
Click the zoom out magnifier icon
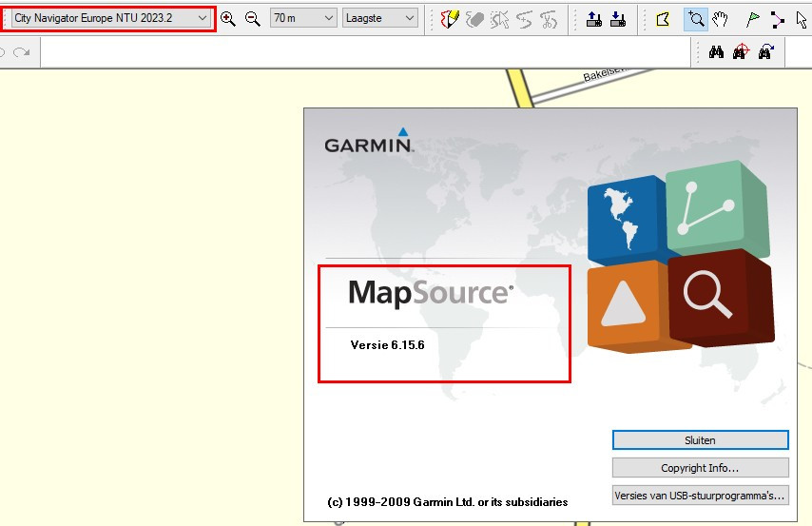(253, 19)
